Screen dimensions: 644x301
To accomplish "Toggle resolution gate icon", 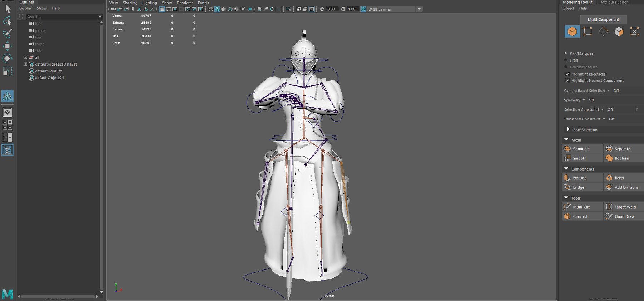I will [175, 9].
